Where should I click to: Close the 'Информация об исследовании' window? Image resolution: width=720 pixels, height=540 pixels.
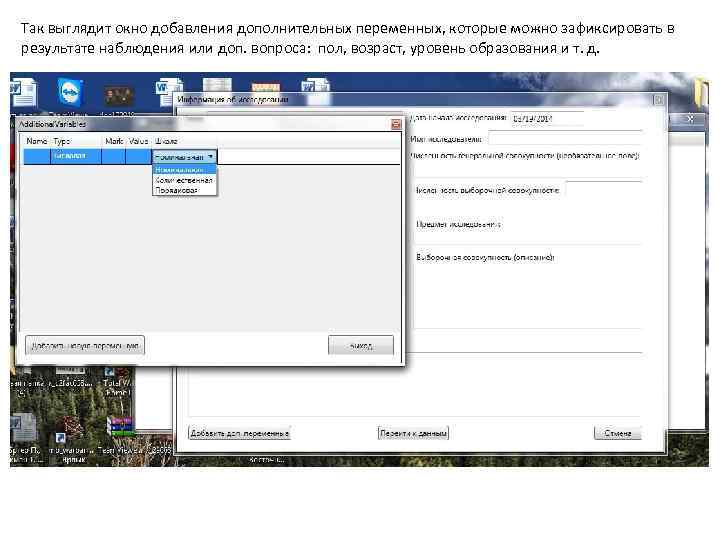coord(658,100)
